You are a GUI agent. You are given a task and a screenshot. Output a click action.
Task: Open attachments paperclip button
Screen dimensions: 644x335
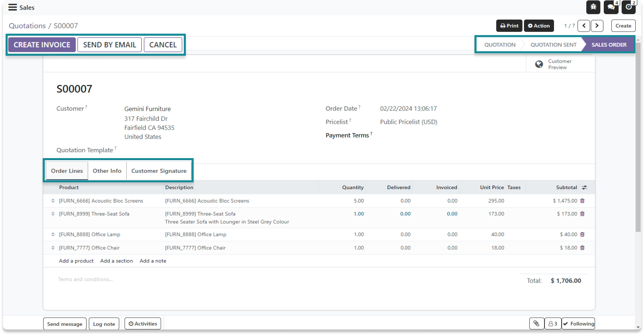536,323
